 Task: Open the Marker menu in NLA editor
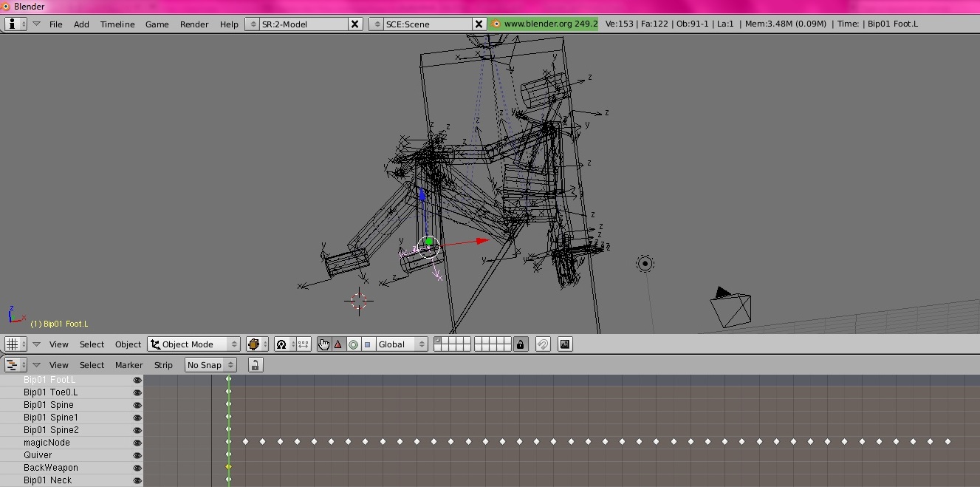[129, 365]
